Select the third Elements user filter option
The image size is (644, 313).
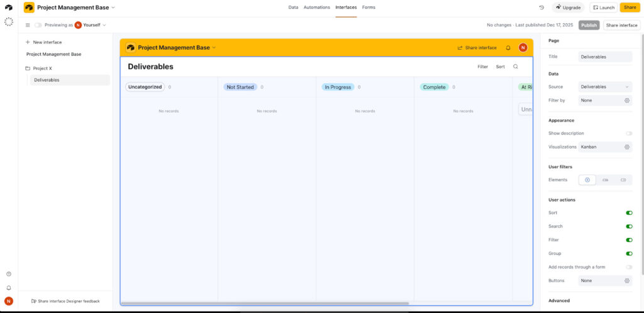[x=623, y=179]
